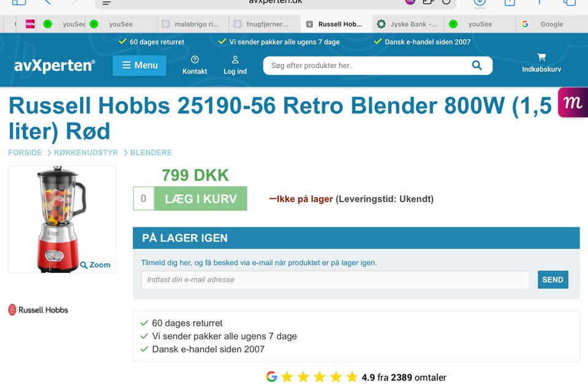Go to the FORSIDE breadcrumb

click(x=25, y=153)
